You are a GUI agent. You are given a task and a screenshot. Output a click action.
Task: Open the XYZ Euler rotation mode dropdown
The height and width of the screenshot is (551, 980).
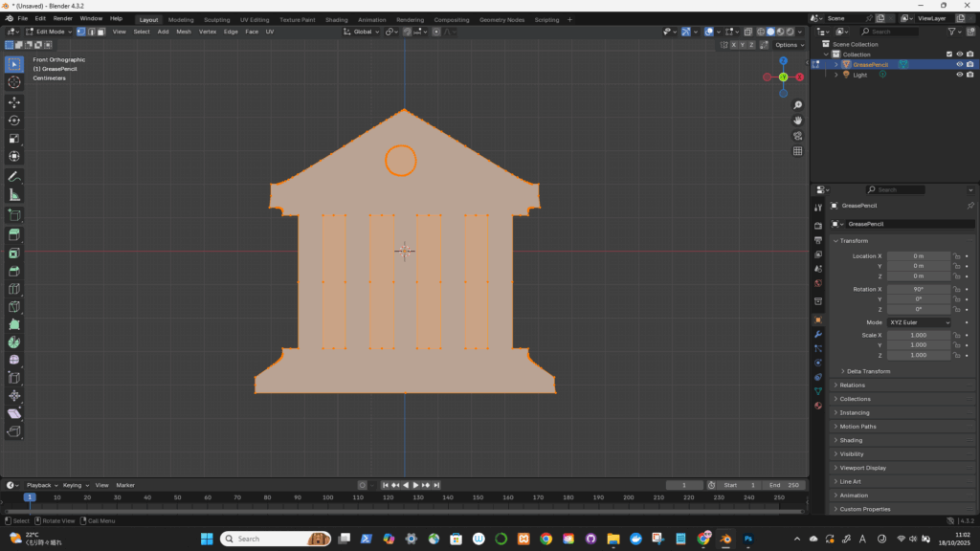[x=920, y=322]
